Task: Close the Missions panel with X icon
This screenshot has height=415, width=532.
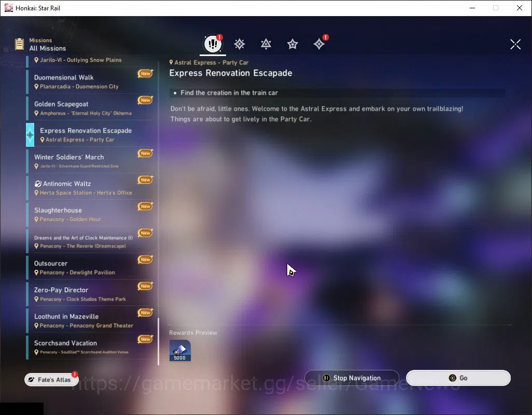Action: (515, 44)
